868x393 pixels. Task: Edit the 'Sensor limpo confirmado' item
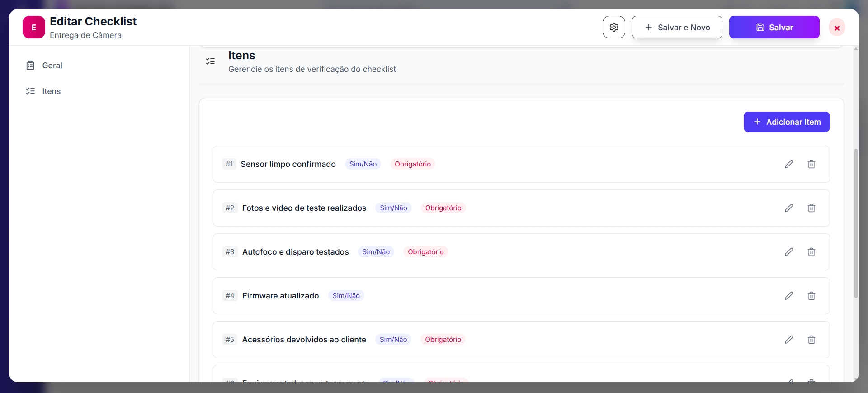tap(788, 164)
